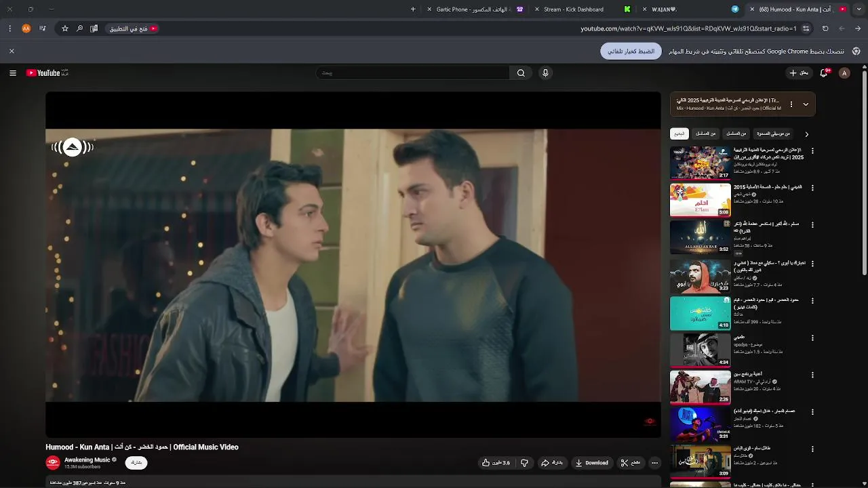Open the account avatar menu on YouTube
This screenshot has height=488, width=868.
click(844, 73)
